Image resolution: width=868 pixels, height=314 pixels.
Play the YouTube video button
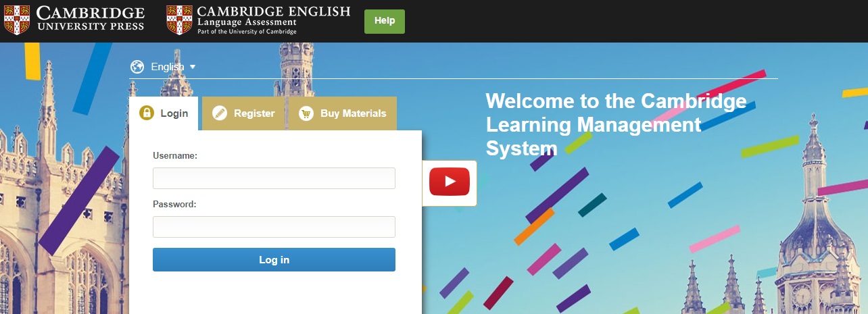point(449,182)
